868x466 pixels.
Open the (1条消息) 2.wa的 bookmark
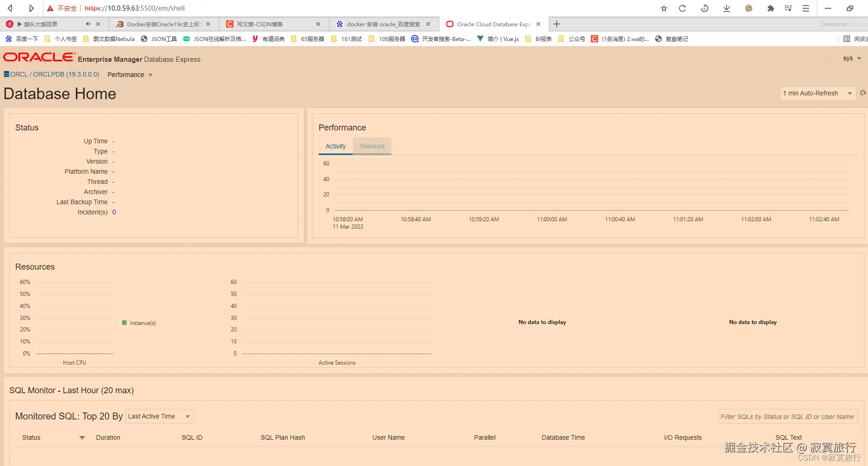click(620, 39)
